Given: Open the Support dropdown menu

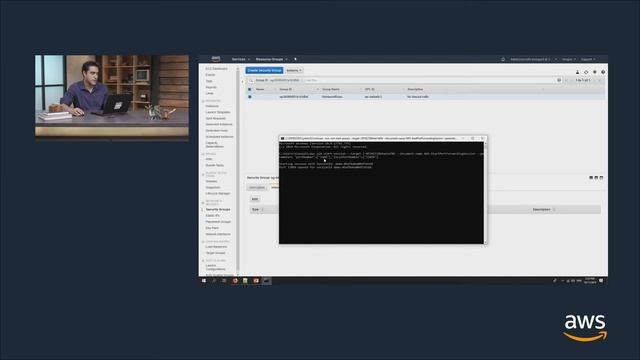Looking at the screenshot, I should coord(588,60).
